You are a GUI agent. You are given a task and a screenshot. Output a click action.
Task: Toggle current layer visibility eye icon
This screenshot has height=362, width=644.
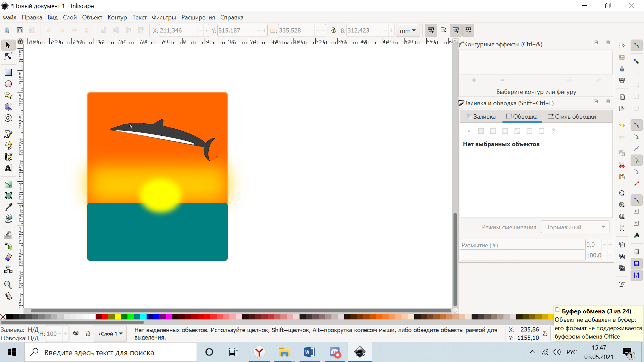76,334
